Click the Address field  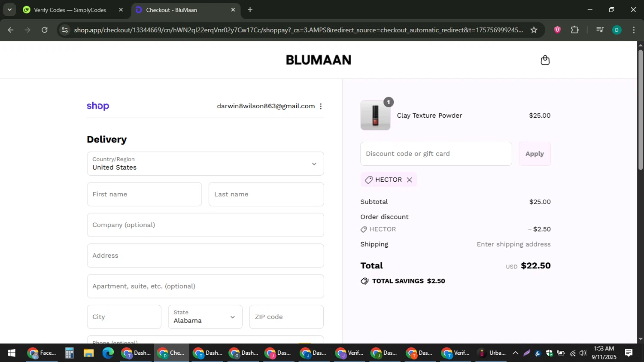[x=205, y=256]
